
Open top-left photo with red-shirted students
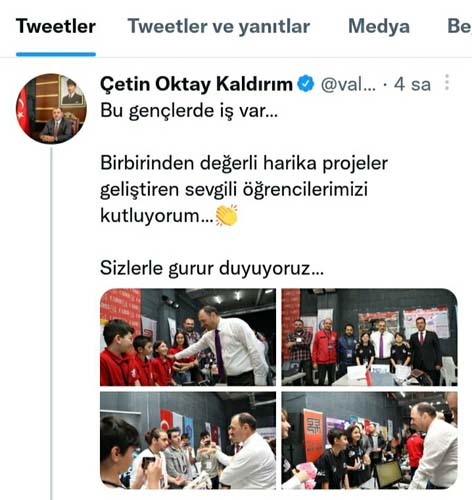tap(188, 337)
